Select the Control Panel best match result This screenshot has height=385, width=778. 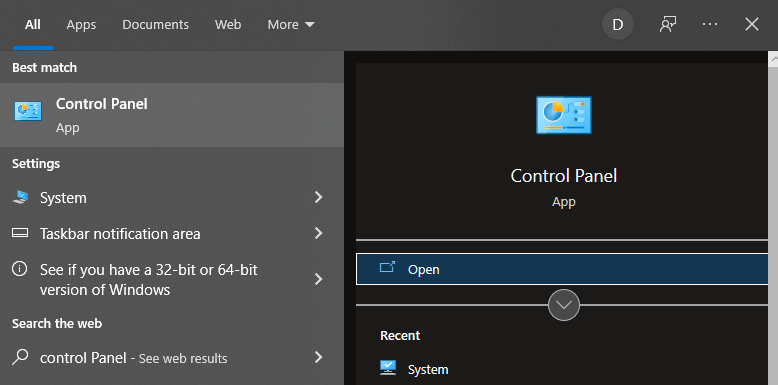click(172, 115)
